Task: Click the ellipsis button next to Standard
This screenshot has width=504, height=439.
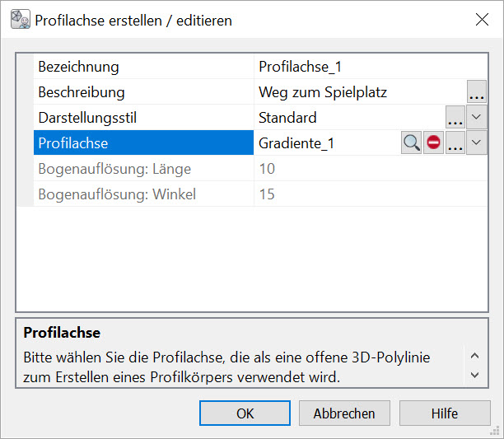Action: coord(455,118)
